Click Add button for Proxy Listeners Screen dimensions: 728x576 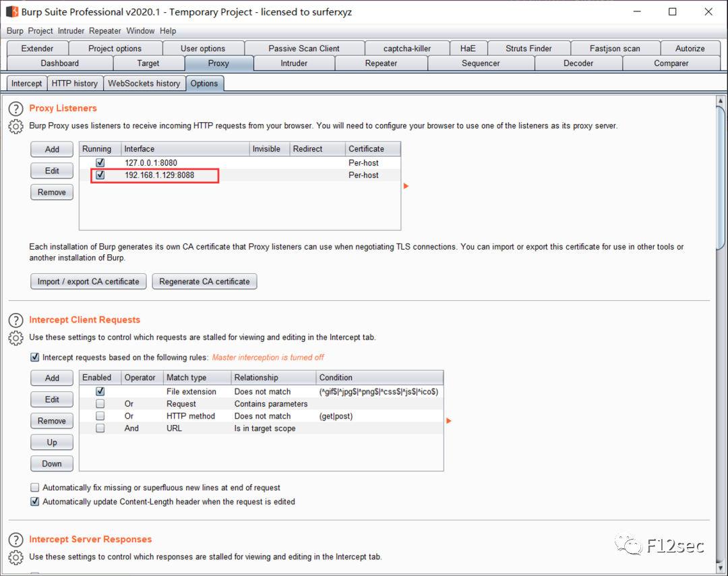coord(52,149)
